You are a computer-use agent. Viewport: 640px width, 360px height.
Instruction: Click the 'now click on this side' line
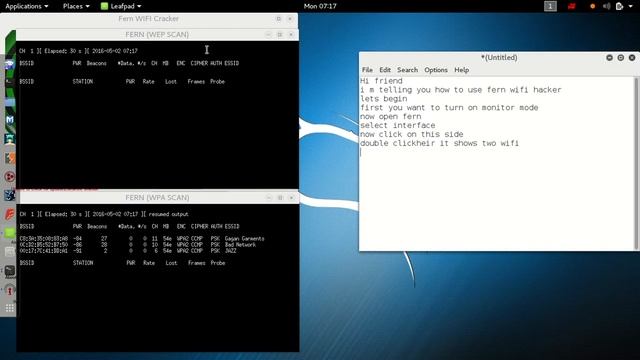click(411, 134)
